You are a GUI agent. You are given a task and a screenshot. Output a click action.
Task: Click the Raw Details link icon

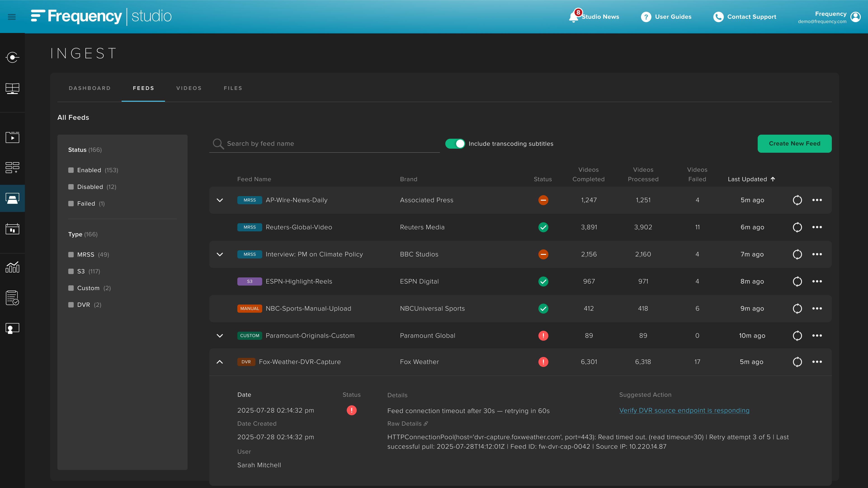click(426, 424)
